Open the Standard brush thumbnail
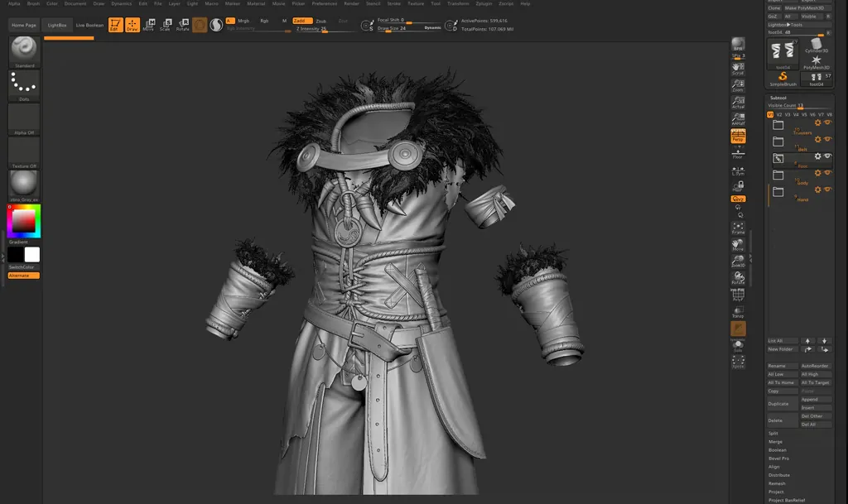The width and height of the screenshot is (848, 504). [24, 52]
